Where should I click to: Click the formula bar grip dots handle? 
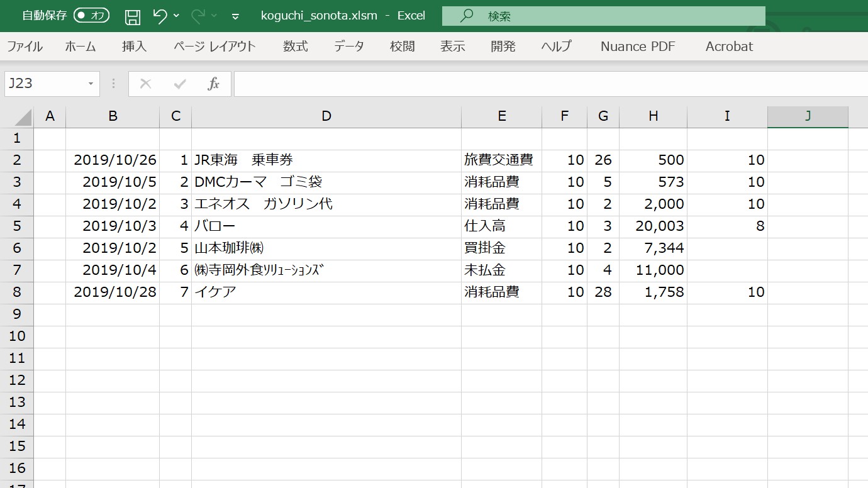[x=114, y=84]
